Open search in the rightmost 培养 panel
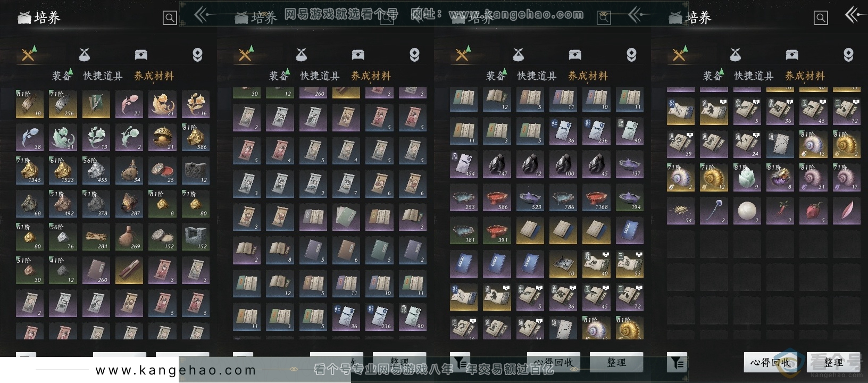This screenshot has height=383, width=868. pyautogui.click(x=821, y=18)
